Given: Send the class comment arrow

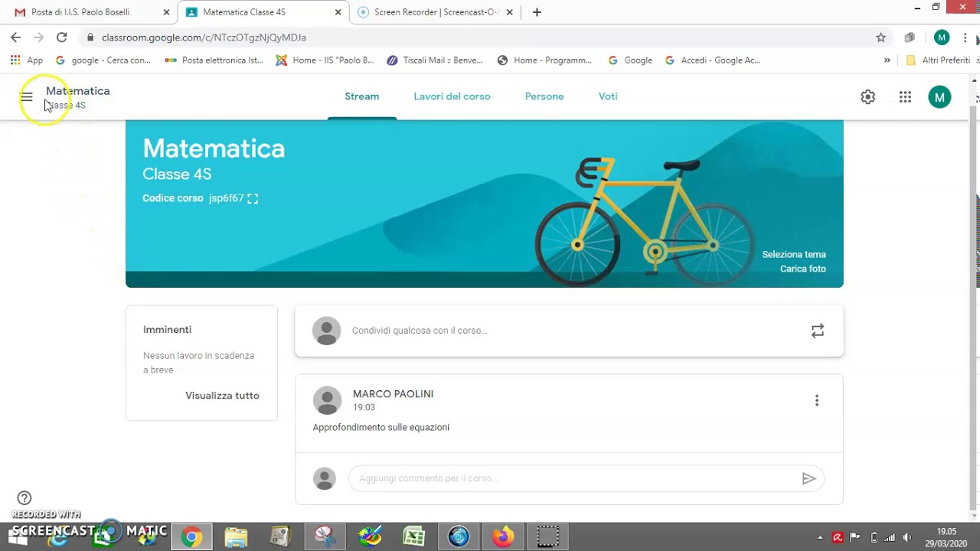Looking at the screenshot, I should [808, 479].
